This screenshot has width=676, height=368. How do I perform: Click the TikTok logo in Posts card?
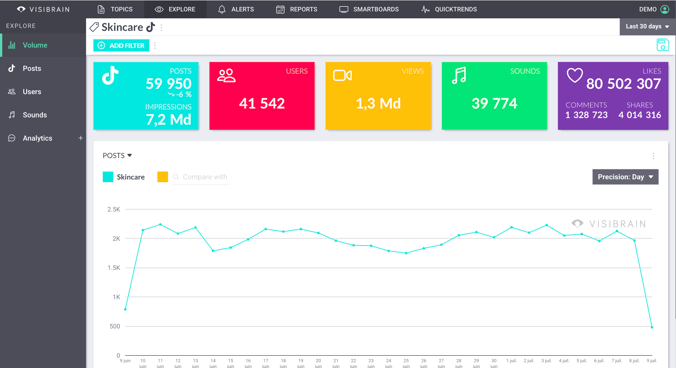[x=110, y=76]
